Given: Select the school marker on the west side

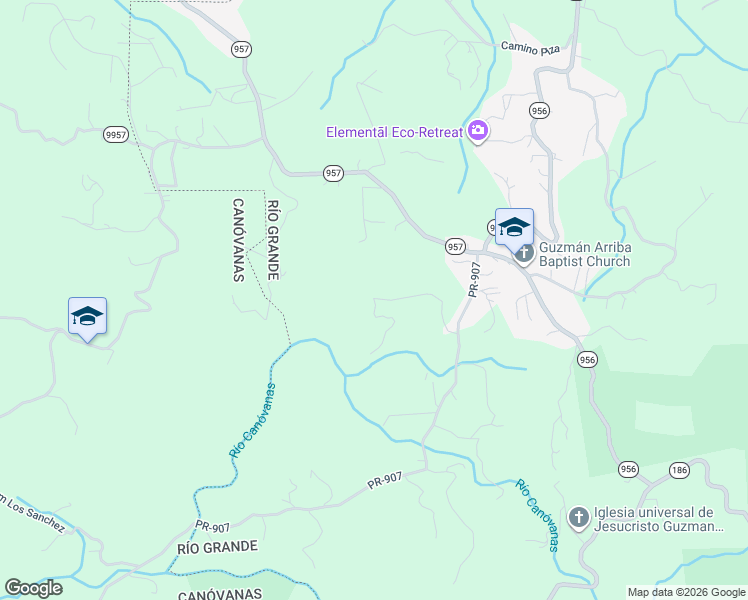Looking at the screenshot, I should tap(87, 319).
